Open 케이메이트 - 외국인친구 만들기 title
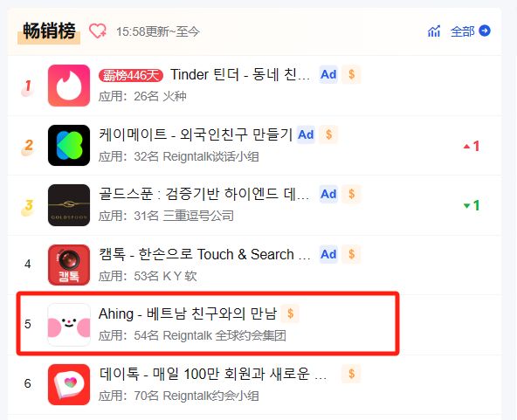 196,134
